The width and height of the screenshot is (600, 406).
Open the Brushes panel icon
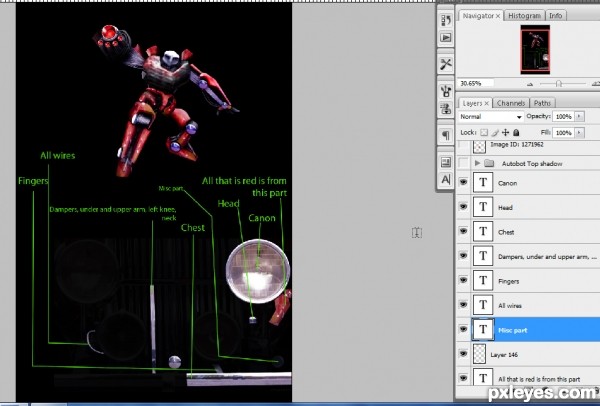point(446,91)
